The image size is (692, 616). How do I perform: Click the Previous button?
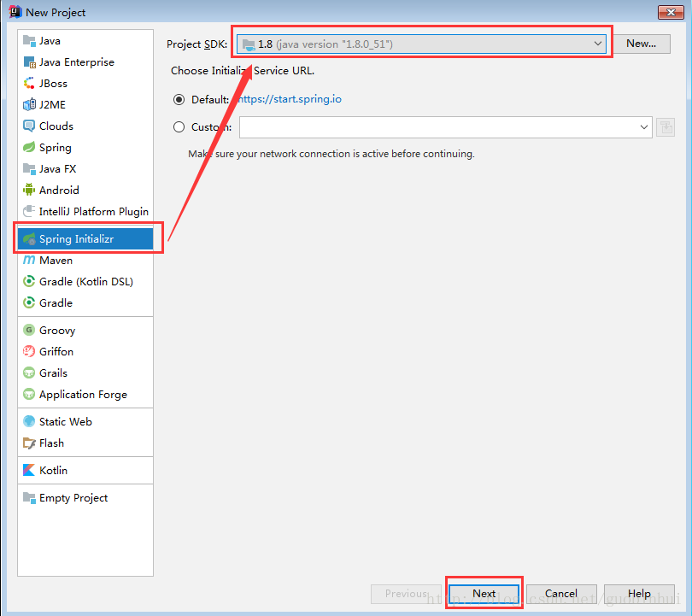coord(406,594)
